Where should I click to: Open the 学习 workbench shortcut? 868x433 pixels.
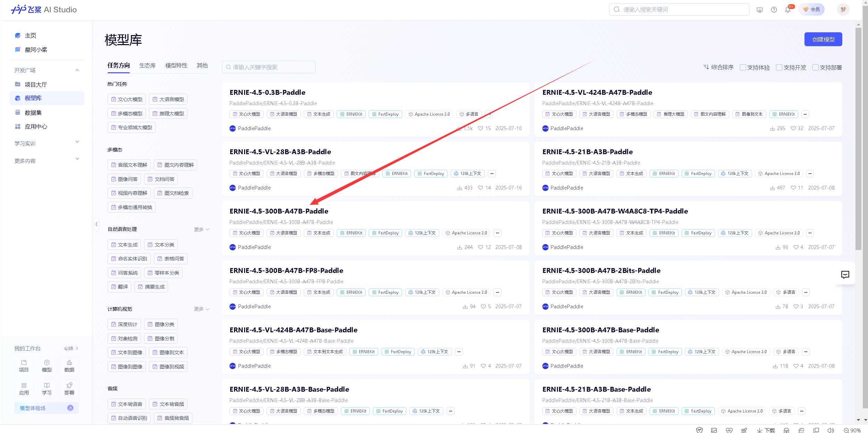(47, 389)
